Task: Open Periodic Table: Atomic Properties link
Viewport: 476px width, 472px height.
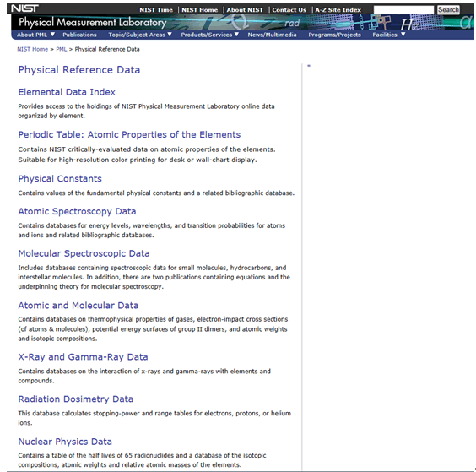Action: [129, 134]
